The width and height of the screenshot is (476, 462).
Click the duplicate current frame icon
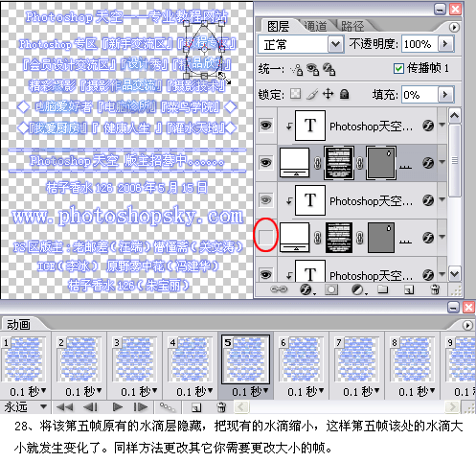pos(196,407)
